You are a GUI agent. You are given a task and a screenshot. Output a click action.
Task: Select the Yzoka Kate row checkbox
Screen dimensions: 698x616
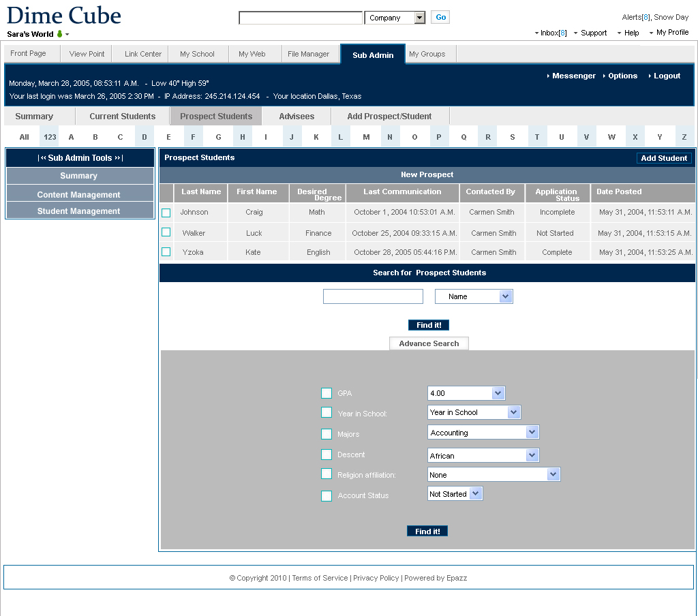166,251
